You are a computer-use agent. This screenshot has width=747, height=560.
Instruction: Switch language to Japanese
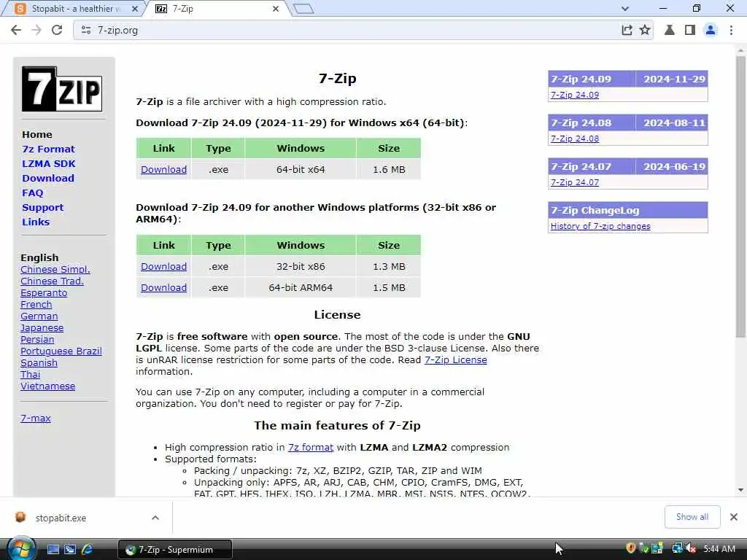[x=42, y=327]
